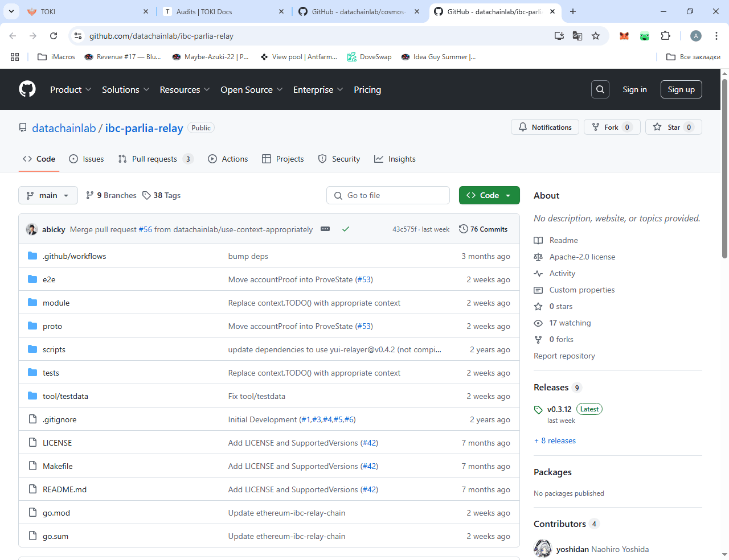Open the Pricing page
729x560 pixels.
coord(367,89)
